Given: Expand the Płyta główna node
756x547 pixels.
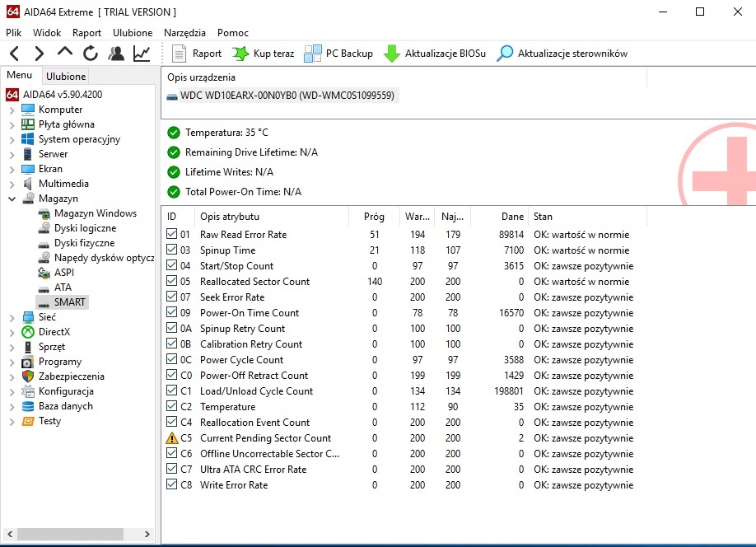Looking at the screenshot, I should coord(12,125).
